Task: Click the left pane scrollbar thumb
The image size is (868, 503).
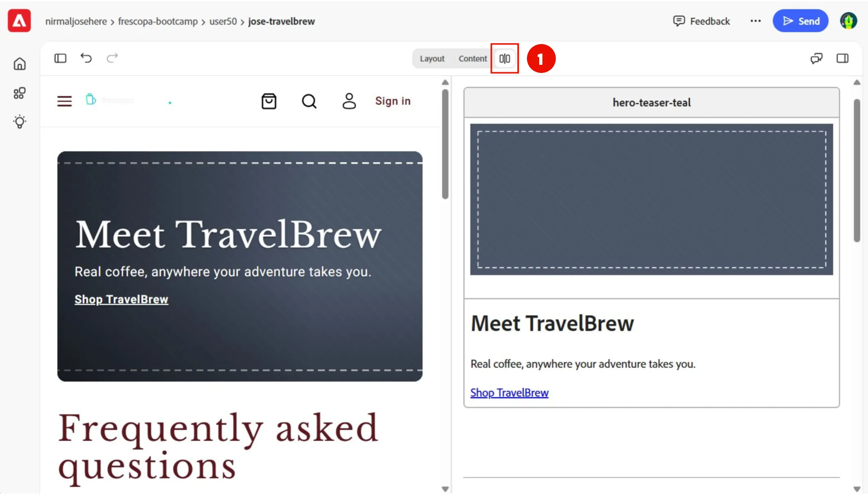Action: tap(445, 144)
